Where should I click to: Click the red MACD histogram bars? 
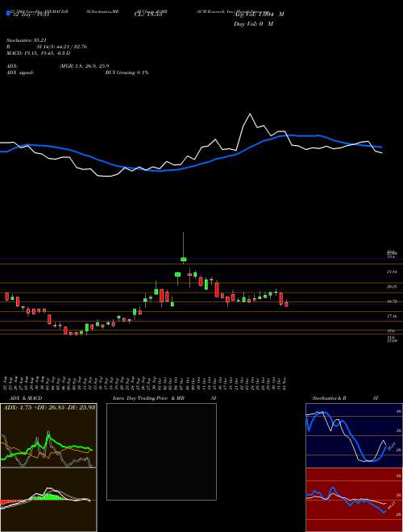[x=10, y=502]
